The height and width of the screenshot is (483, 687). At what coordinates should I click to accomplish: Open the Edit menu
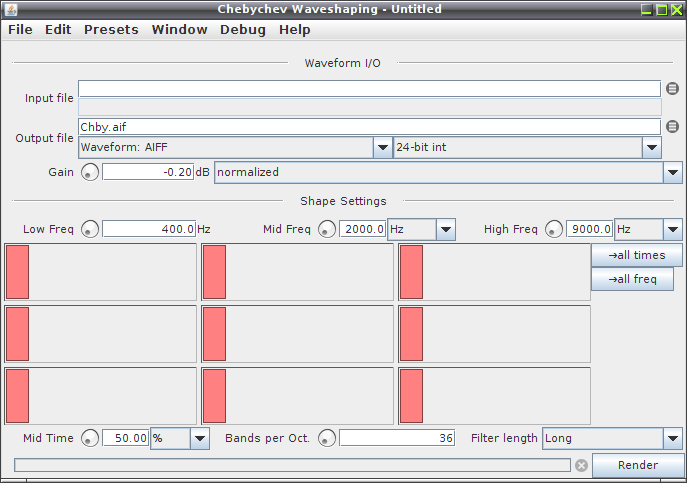(x=58, y=30)
